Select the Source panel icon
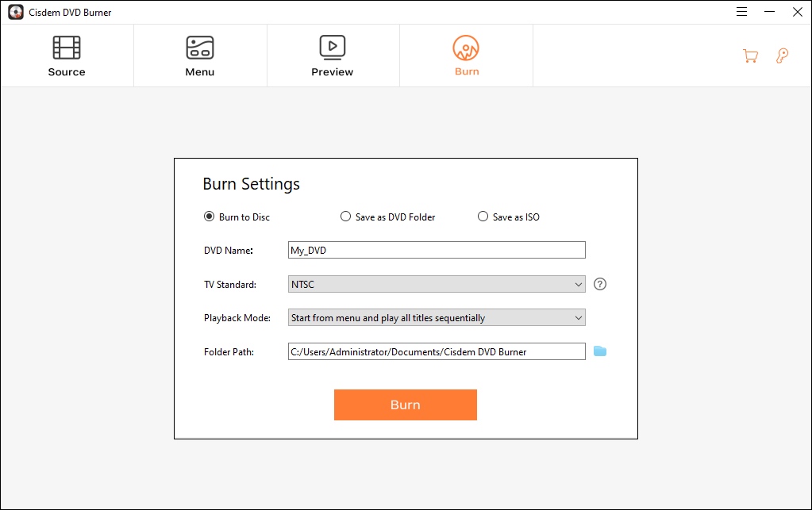Image resolution: width=812 pixels, height=510 pixels. tap(67, 49)
